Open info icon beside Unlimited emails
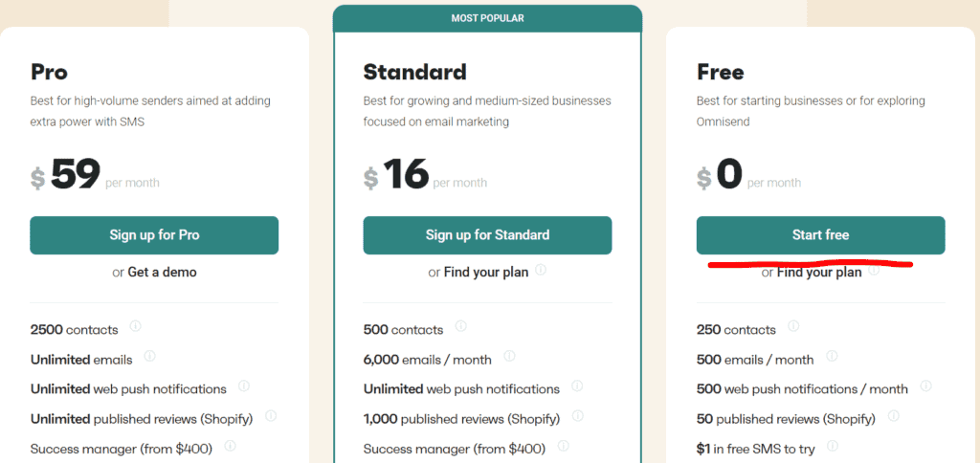 tap(150, 356)
